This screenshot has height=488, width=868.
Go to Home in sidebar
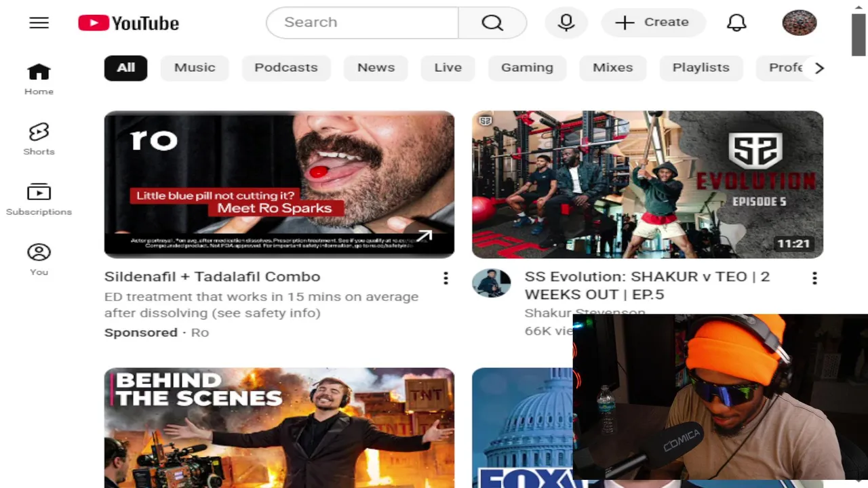(39, 79)
